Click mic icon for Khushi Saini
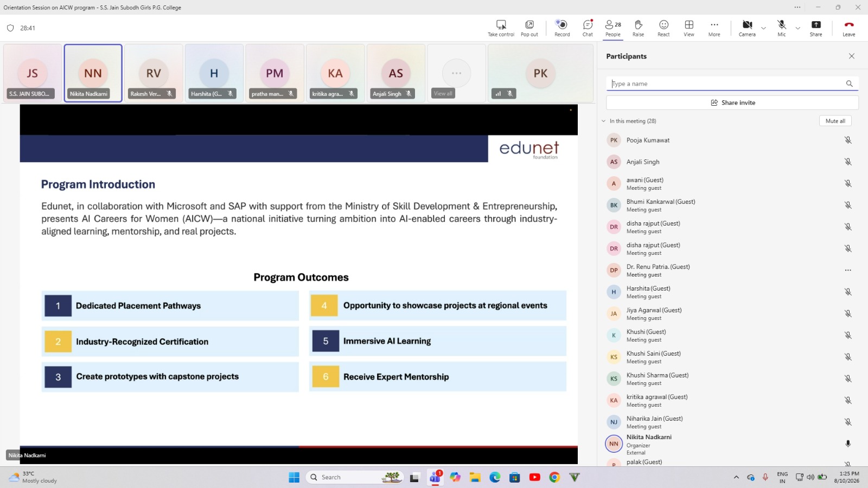 [x=848, y=357]
